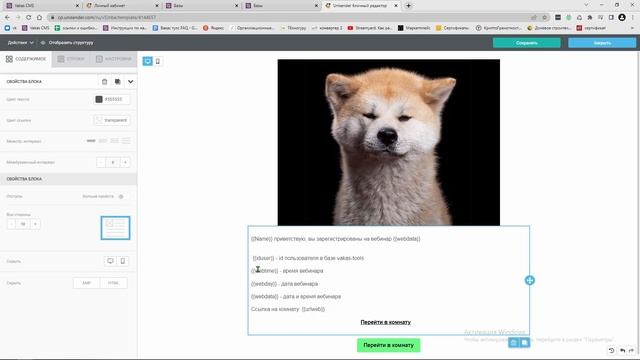Delete selected block using the left blue canvas icon
The image size is (640, 360).
tap(513, 342)
